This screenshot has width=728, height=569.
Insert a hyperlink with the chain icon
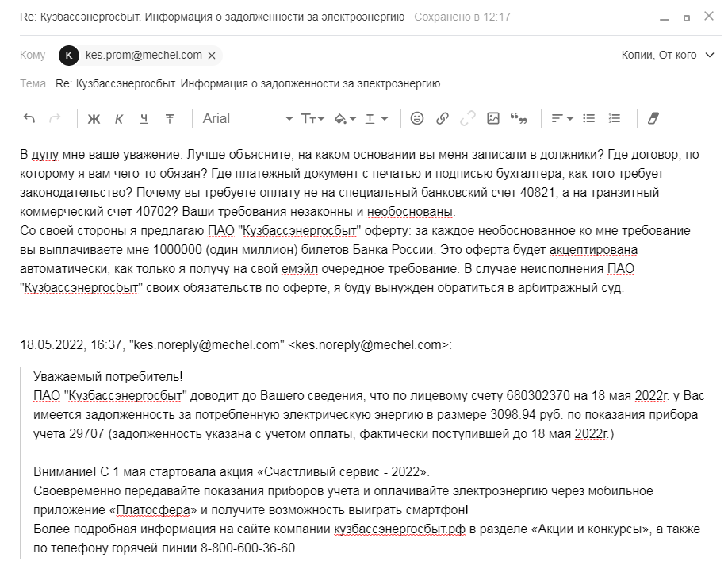442,117
